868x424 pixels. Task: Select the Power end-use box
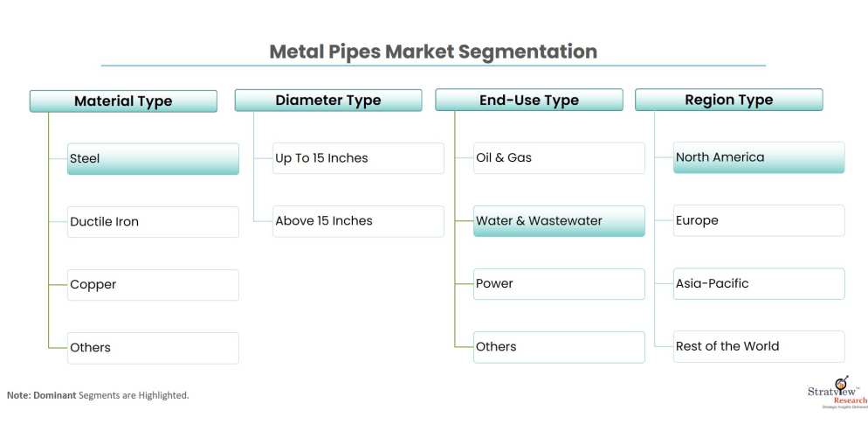pos(559,284)
